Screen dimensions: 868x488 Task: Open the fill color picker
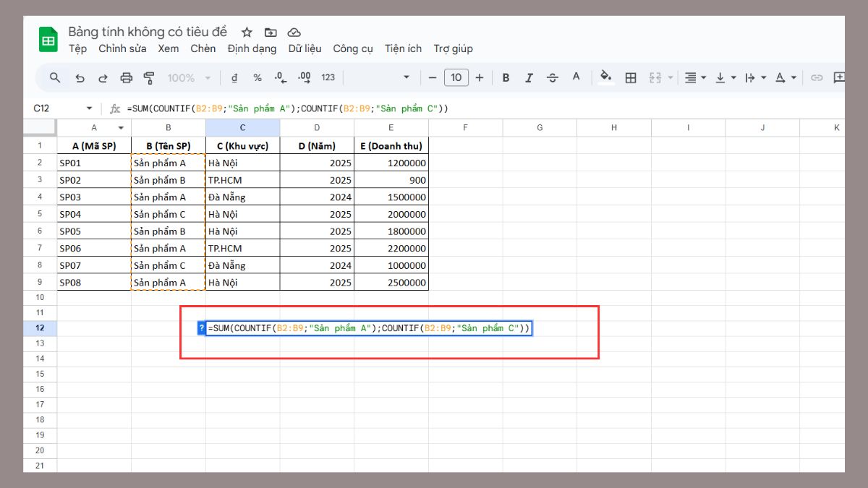[606, 77]
